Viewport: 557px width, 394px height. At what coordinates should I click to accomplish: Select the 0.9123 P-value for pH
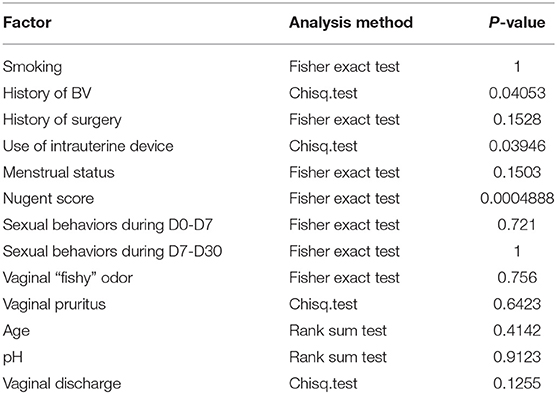pos(517,357)
